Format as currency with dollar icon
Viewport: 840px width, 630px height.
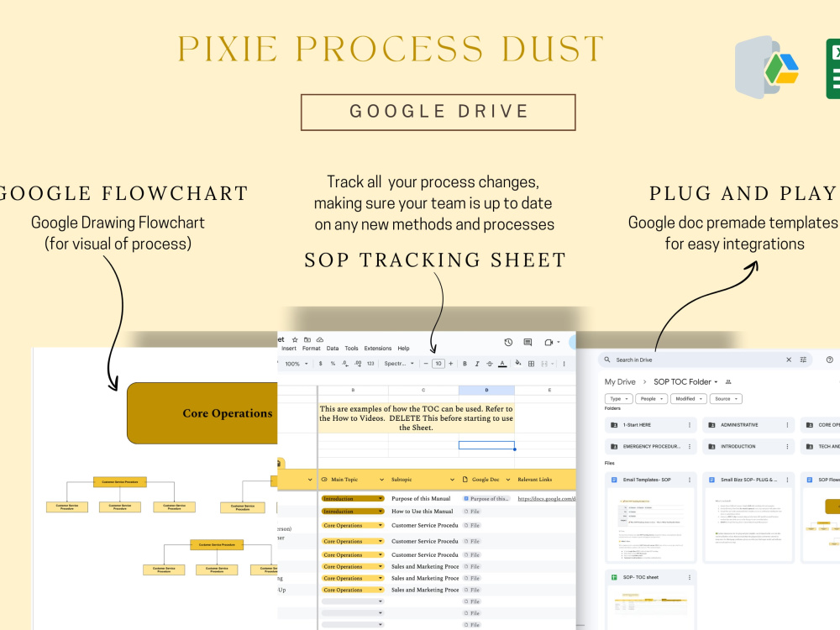tap(320, 364)
